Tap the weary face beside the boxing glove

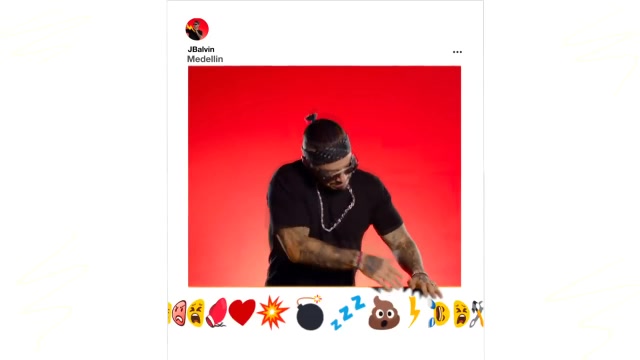(x=196, y=313)
